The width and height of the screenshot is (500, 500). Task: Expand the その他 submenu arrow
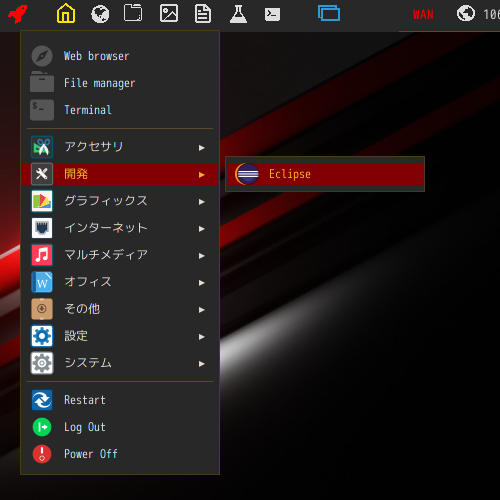(x=201, y=310)
